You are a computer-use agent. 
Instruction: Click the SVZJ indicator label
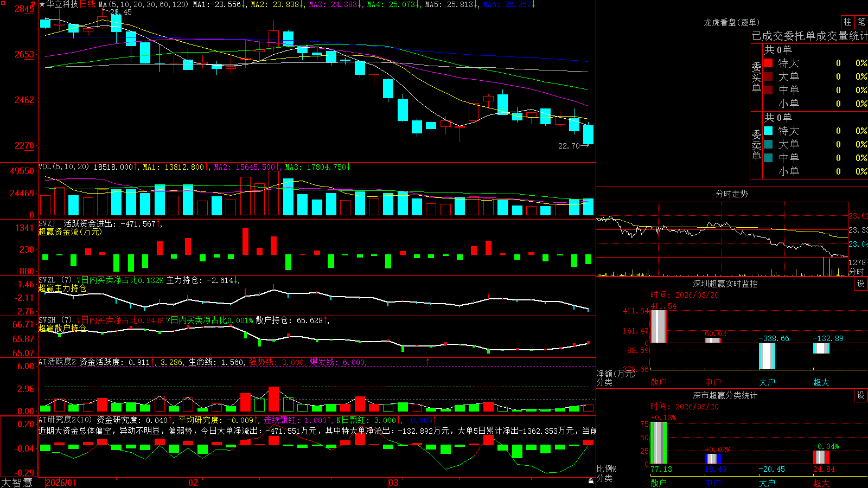tap(47, 223)
